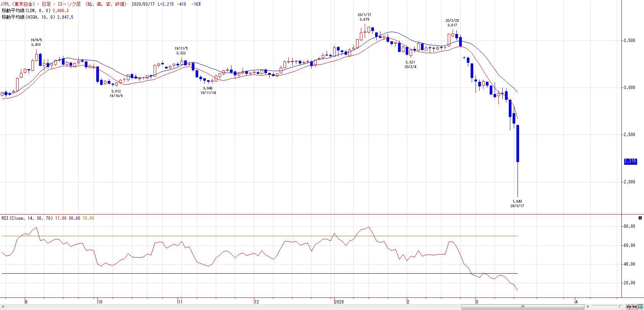Click the date 2020/03/17 in the header

pos(143,4)
